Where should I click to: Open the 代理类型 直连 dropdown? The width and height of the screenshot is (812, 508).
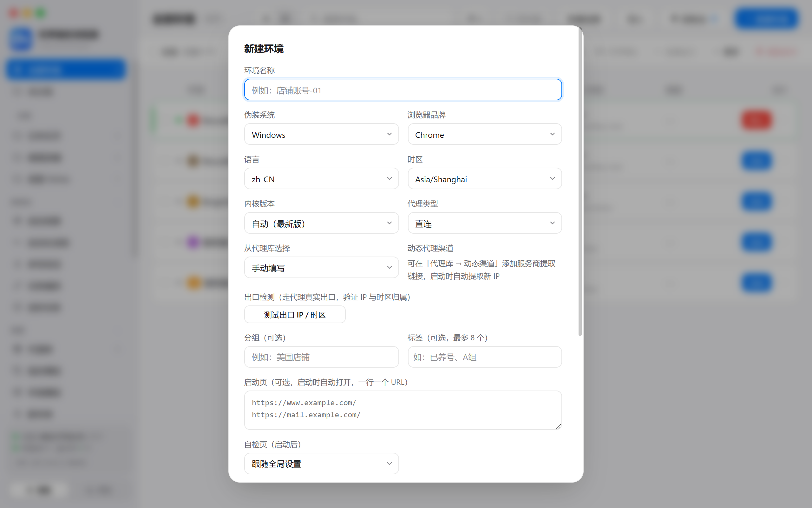(x=485, y=223)
